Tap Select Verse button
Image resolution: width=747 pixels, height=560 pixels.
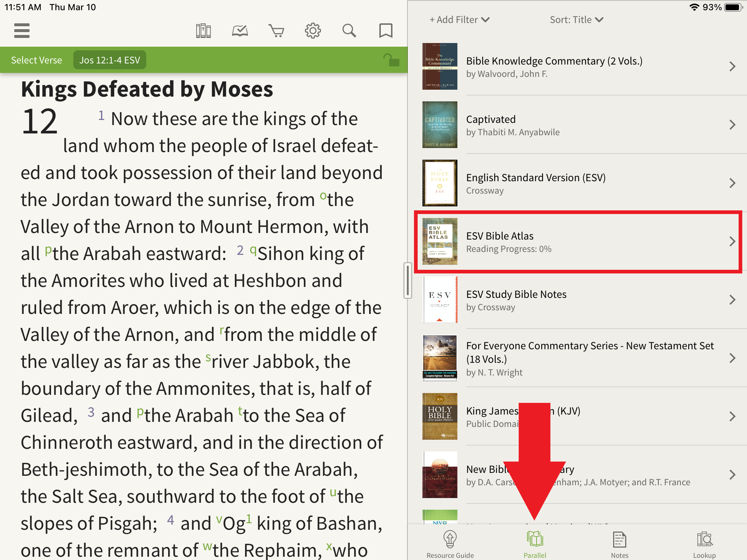[x=36, y=60]
